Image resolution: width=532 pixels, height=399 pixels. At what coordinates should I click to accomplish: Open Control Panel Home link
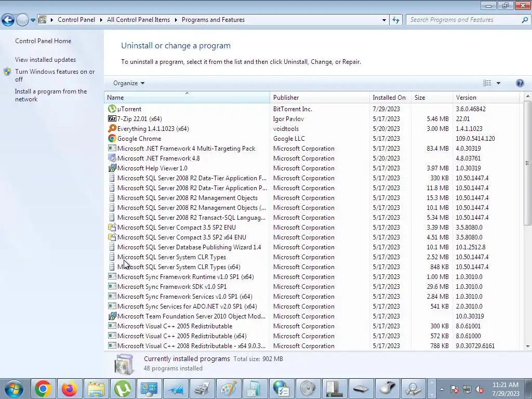point(43,41)
